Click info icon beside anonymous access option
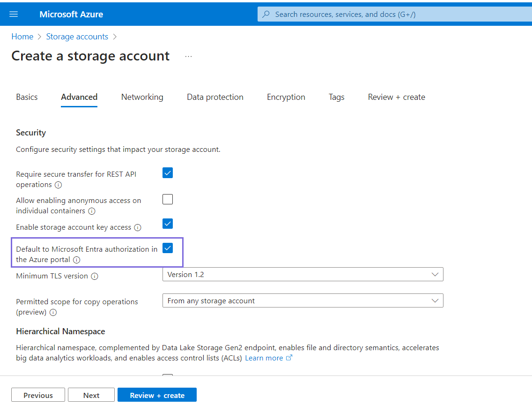 [x=92, y=211]
